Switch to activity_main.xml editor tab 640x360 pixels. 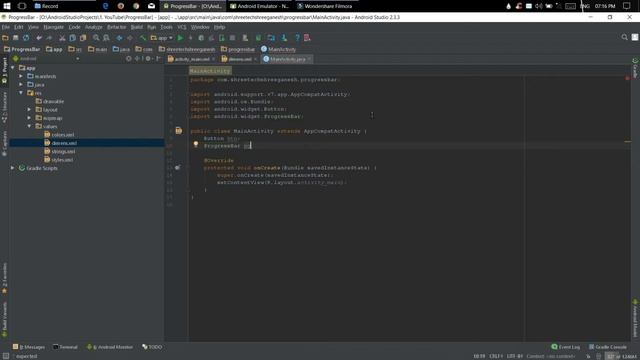click(192, 59)
